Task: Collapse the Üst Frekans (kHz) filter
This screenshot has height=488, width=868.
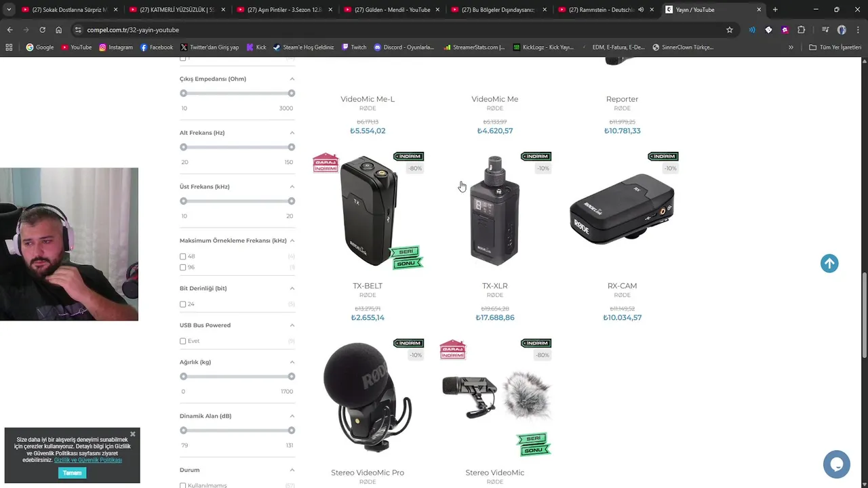Action: (292, 186)
